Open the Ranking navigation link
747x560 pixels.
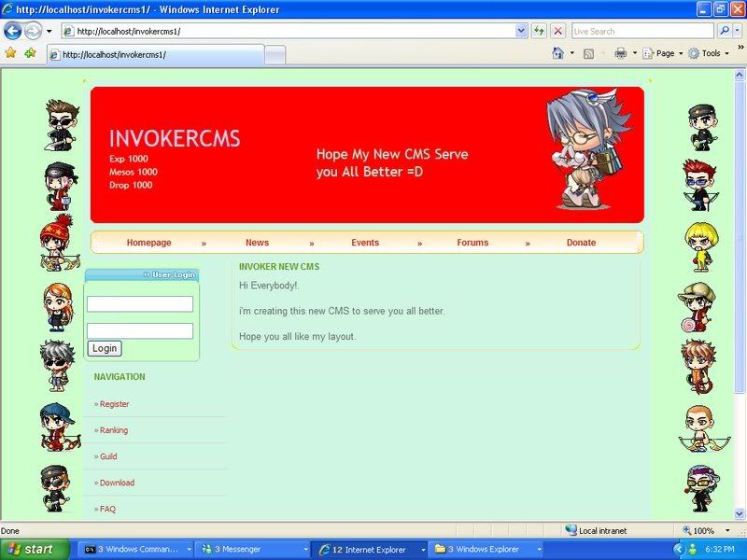114,430
